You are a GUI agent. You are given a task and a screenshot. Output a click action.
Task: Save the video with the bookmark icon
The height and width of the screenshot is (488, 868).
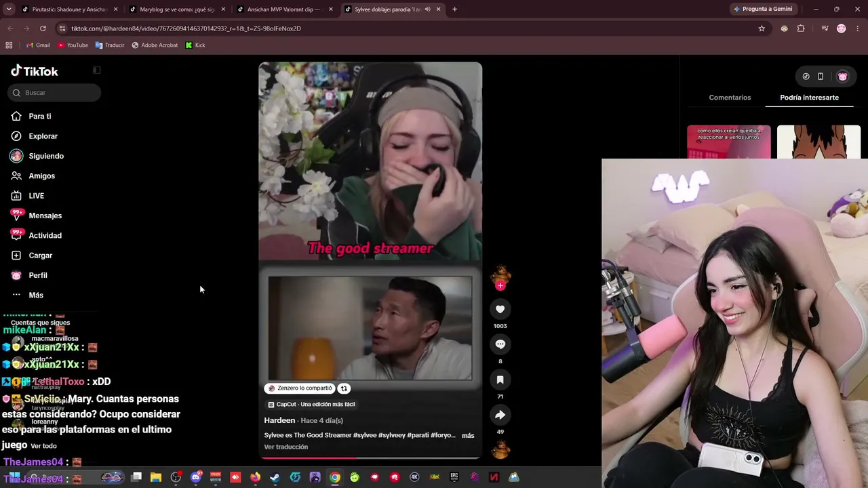(x=500, y=380)
